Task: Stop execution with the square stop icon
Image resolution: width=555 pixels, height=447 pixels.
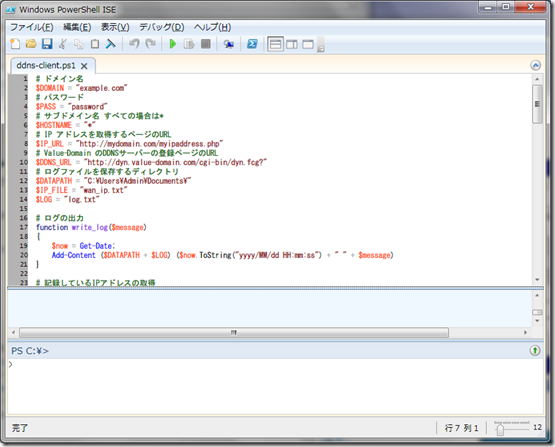Action: [206, 44]
